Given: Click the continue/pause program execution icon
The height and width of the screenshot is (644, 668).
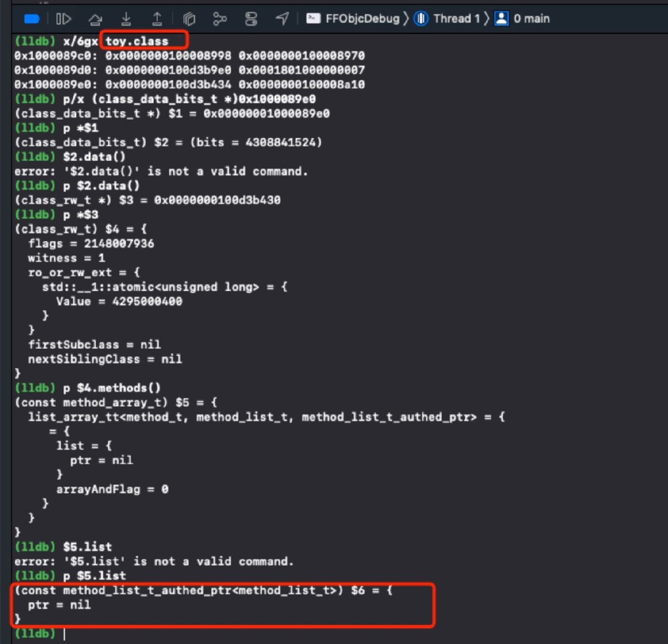Looking at the screenshot, I should pyautogui.click(x=63, y=18).
